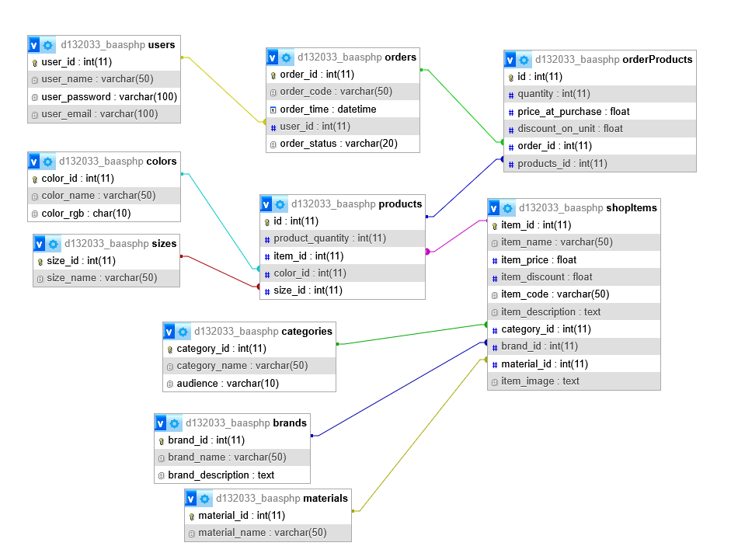The height and width of the screenshot is (560, 731).
Task: Toggle column visibility of sizes table
Action: tap(40, 244)
